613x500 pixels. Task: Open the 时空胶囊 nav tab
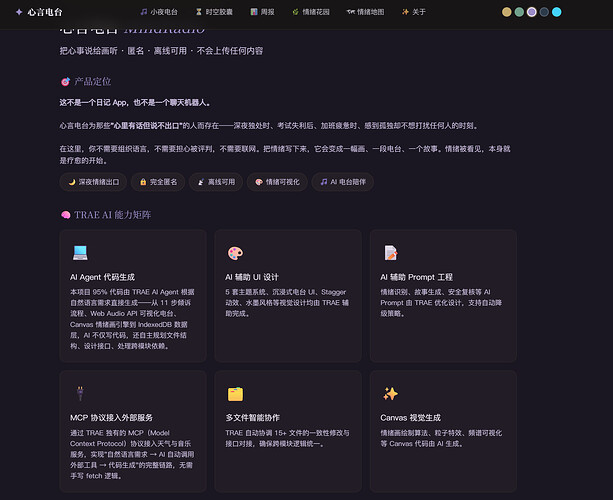(x=214, y=12)
